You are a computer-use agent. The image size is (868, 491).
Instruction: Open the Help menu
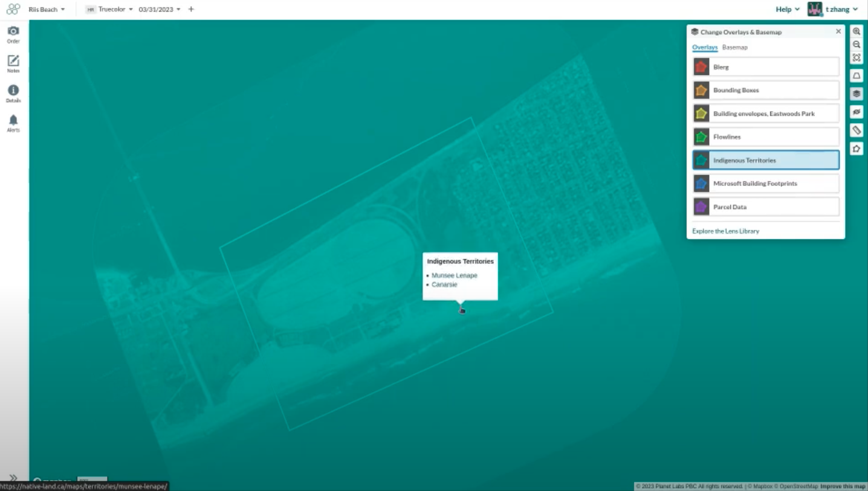click(787, 9)
